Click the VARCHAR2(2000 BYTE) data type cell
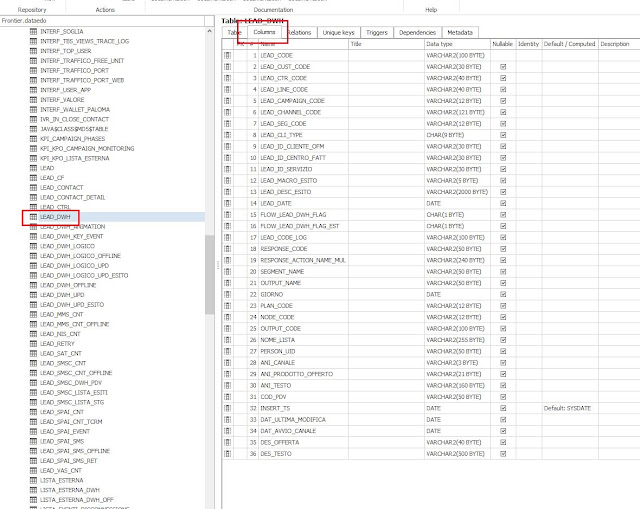Viewport: 640px width, 509px height. (x=457, y=192)
